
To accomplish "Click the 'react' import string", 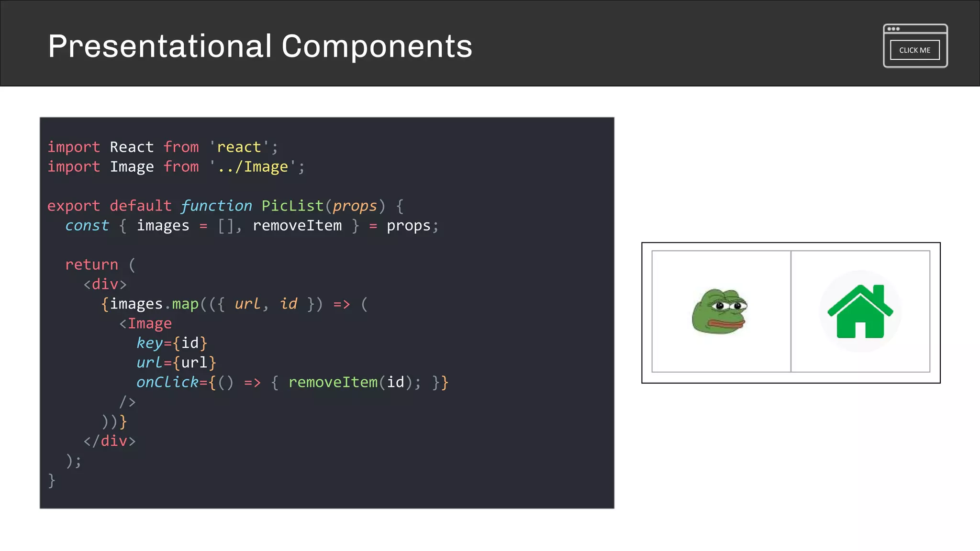I will [239, 147].
